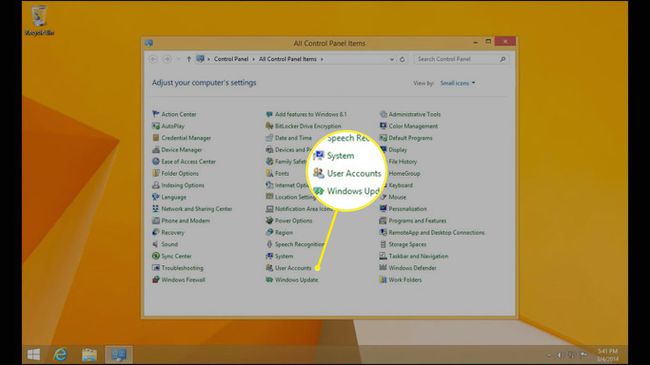The width and height of the screenshot is (650, 365).
Task: Open the Action Center flag icon
Action: [x=156, y=114]
